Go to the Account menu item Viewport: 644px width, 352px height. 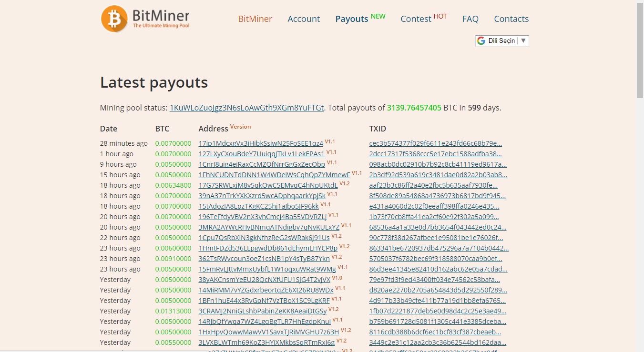point(304,19)
